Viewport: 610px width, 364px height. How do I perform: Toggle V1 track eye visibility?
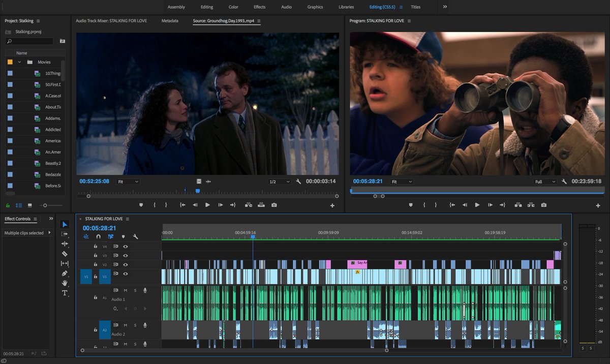126,274
